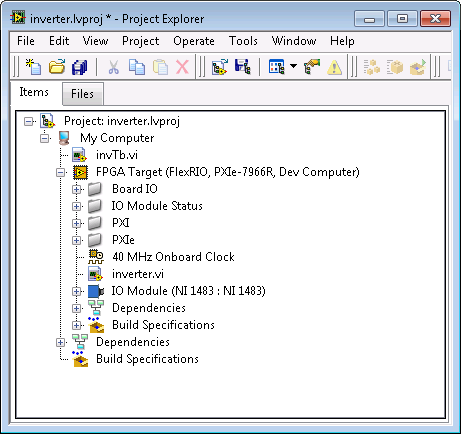Screen dimensions: 461x434
Task: Click the Save All toolbar icon
Action: [80, 67]
